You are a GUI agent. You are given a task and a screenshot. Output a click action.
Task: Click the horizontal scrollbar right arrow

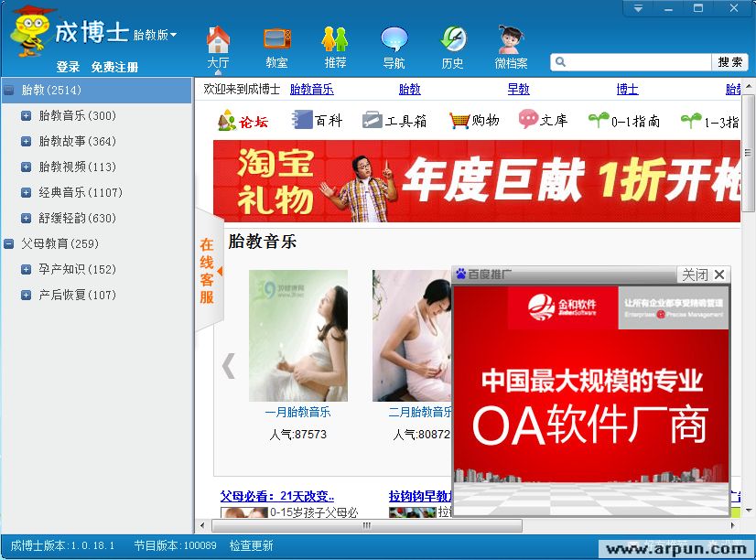[x=733, y=525]
